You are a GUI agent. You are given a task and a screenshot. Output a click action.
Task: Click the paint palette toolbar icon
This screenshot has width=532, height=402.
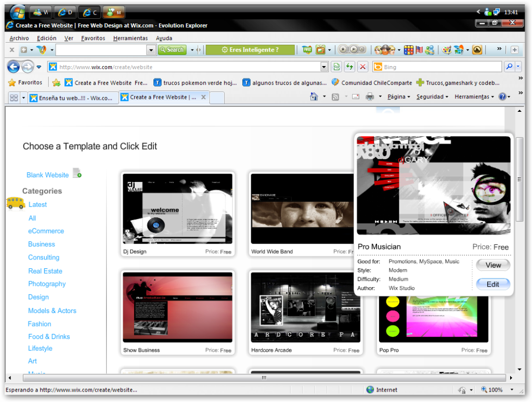tap(447, 50)
